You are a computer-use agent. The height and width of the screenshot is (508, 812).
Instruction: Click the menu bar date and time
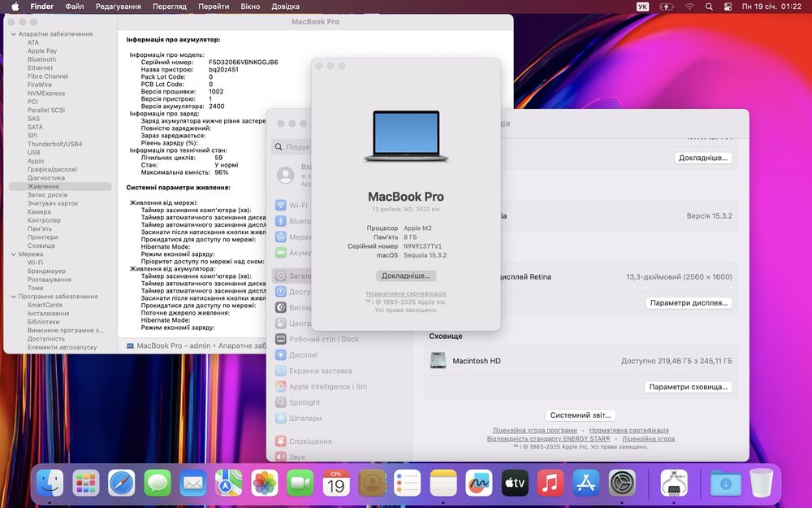771,7
